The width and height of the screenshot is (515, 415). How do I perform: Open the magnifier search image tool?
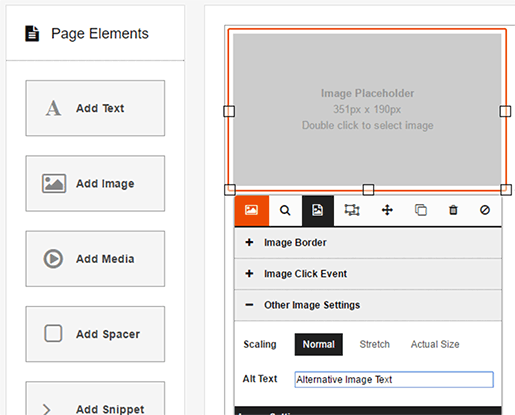tap(285, 210)
